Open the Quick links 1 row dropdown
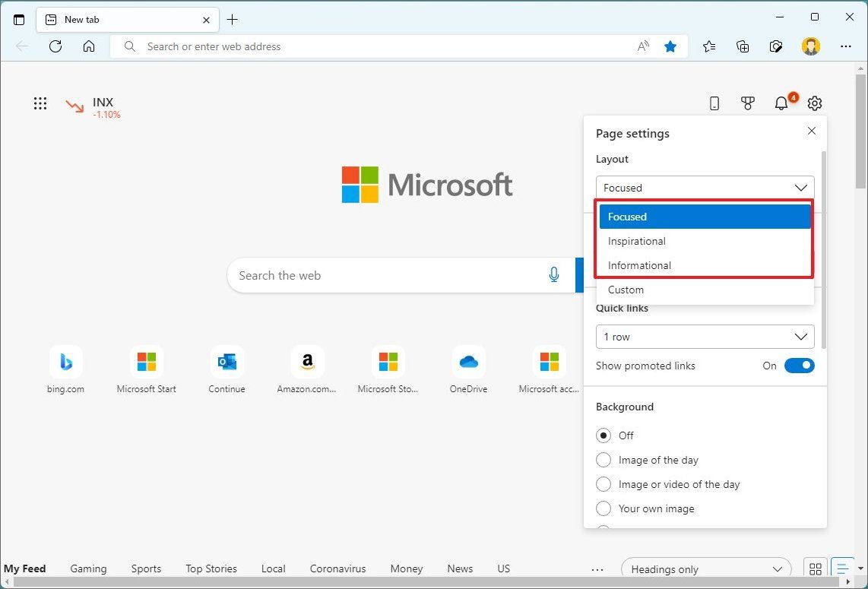This screenshot has height=589, width=868. coord(704,337)
